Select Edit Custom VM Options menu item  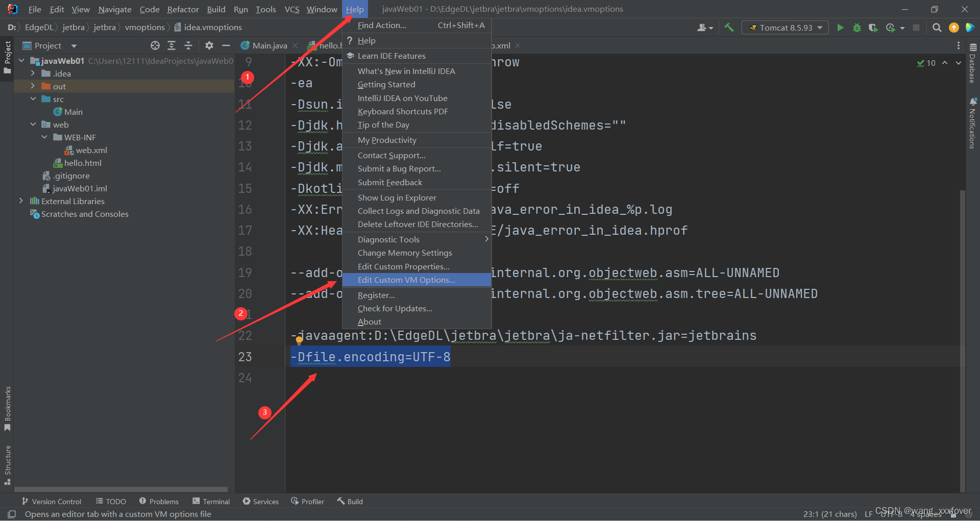[416, 280]
